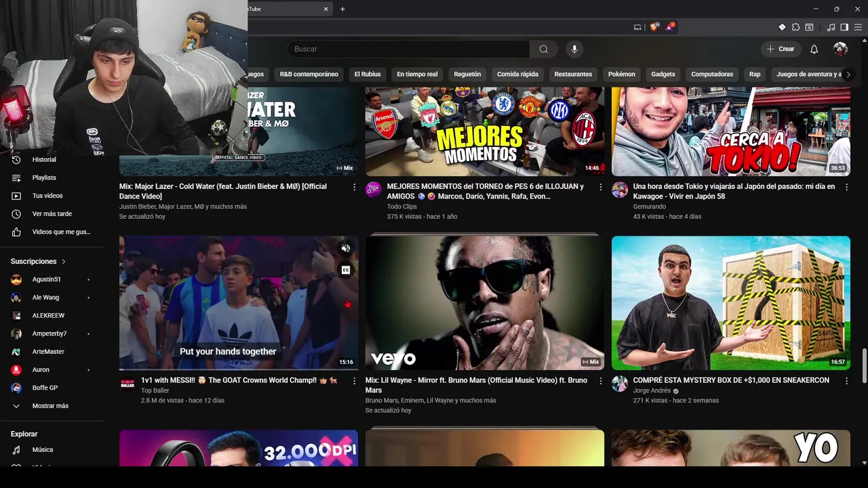Open COMPRÉ ESTA MYSTERY BOX video title
The image size is (868, 488).
[x=731, y=380]
